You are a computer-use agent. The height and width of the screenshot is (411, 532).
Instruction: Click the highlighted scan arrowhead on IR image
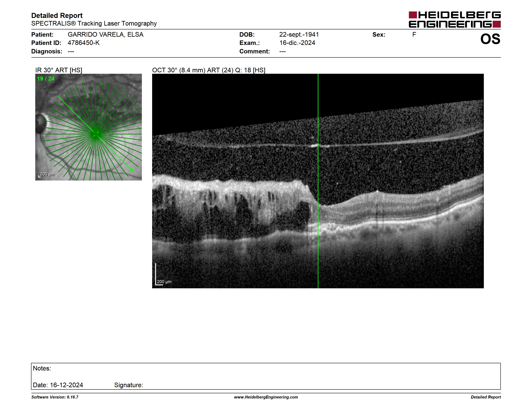pyautogui.click(x=132, y=170)
